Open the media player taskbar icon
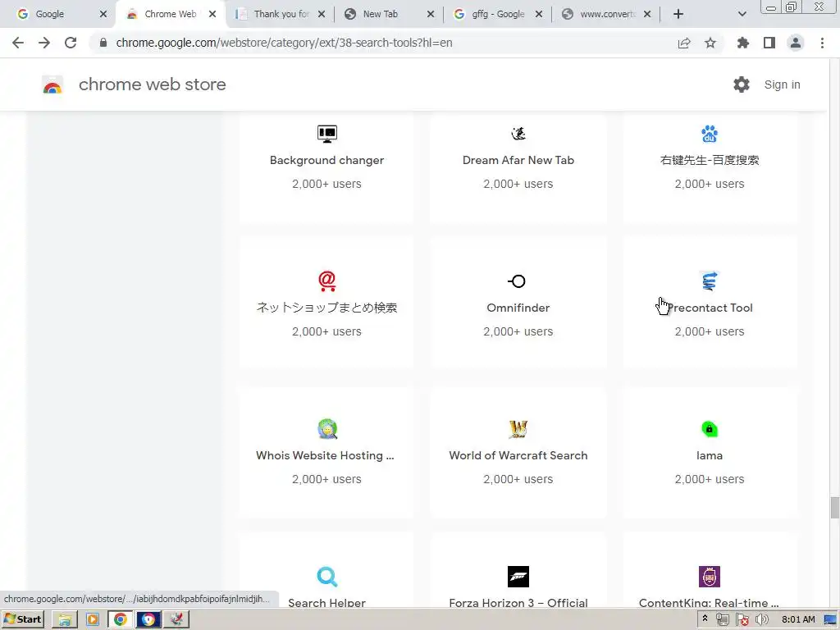The image size is (840, 630). [x=93, y=619]
